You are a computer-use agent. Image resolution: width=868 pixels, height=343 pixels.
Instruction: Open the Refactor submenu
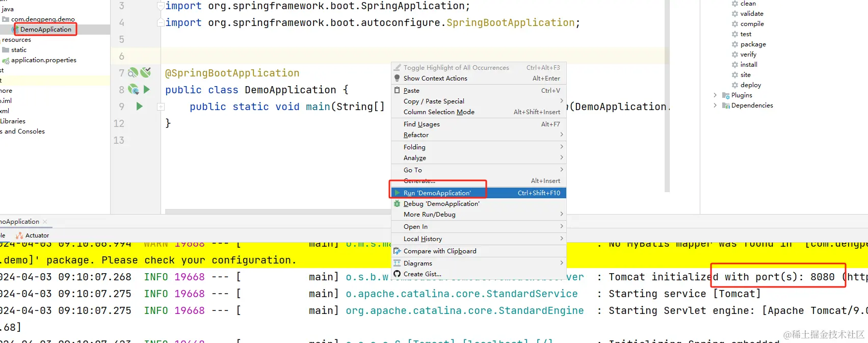(x=479, y=135)
